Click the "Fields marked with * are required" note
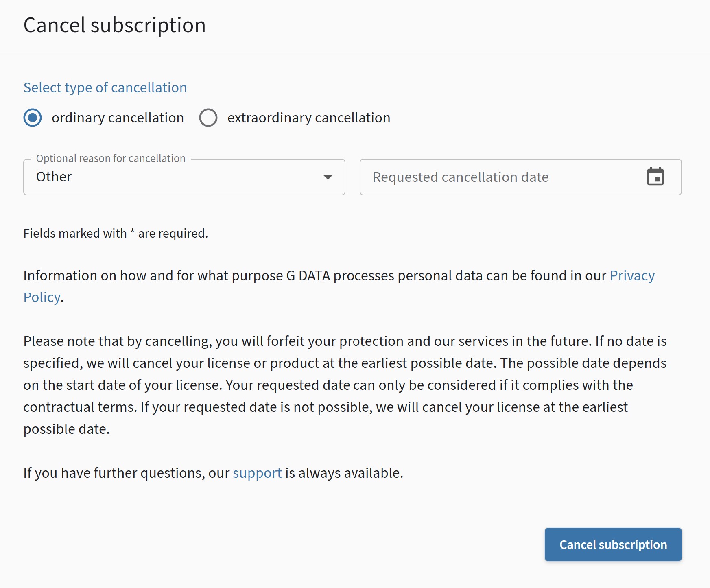 [x=116, y=234]
